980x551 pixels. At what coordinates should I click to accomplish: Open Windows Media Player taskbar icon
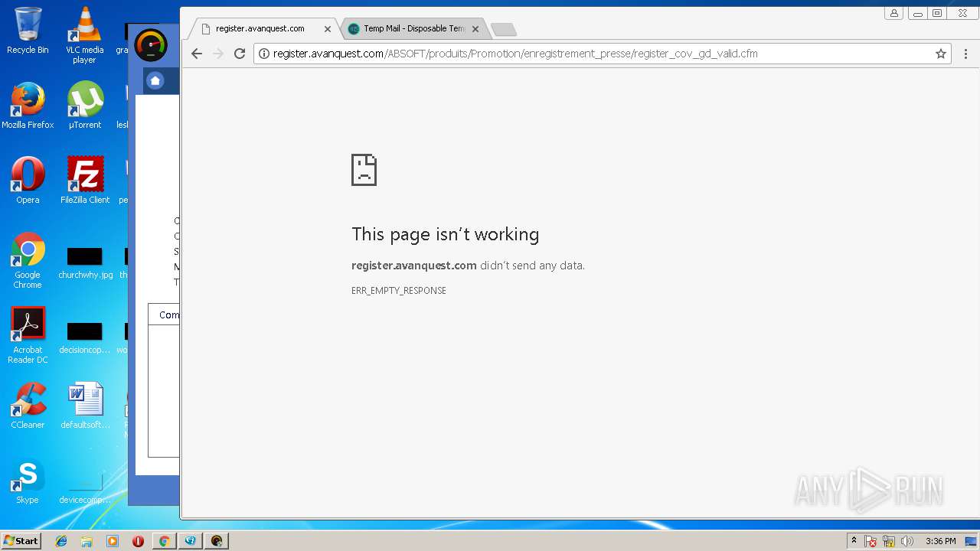tap(113, 541)
